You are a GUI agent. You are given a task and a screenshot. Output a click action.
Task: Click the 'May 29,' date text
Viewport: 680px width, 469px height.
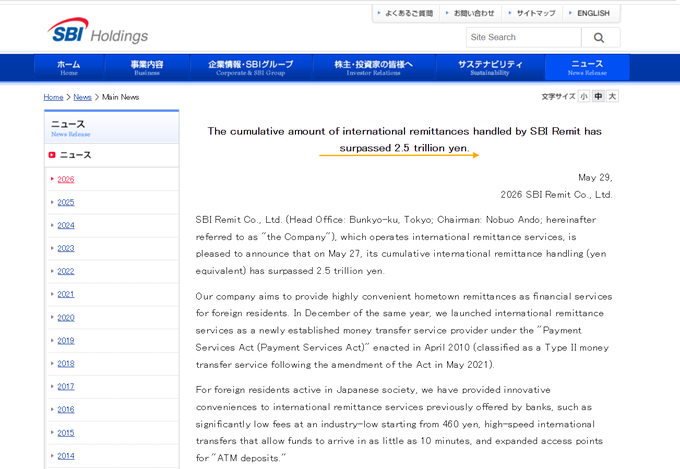pos(595,178)
